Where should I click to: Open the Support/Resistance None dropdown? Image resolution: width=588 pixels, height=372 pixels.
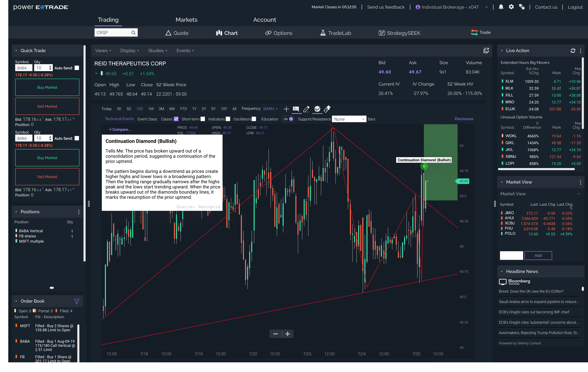[349, 119]
